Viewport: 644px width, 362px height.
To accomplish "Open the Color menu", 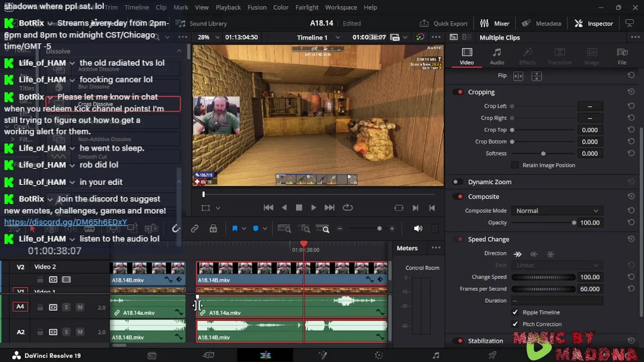I will (x=281, y=8).
